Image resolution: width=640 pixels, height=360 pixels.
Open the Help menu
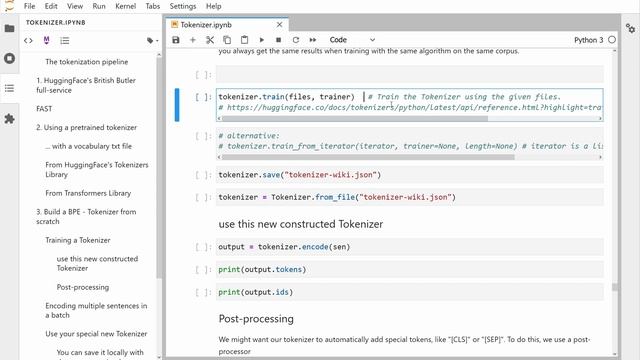pos(213,6)
